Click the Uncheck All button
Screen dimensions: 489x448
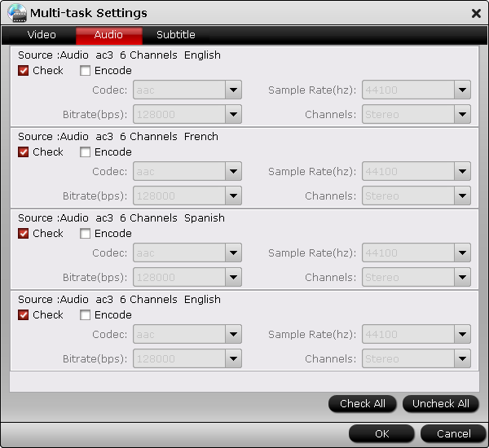(x=441, y=404)
